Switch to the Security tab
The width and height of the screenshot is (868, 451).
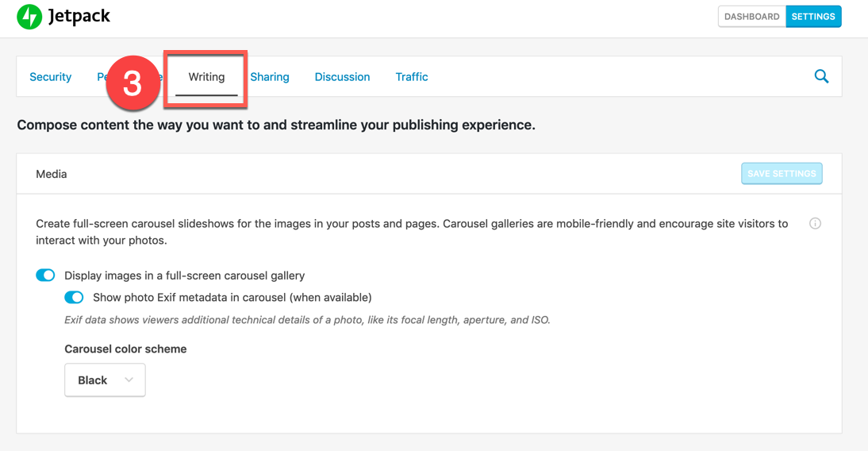51,77
